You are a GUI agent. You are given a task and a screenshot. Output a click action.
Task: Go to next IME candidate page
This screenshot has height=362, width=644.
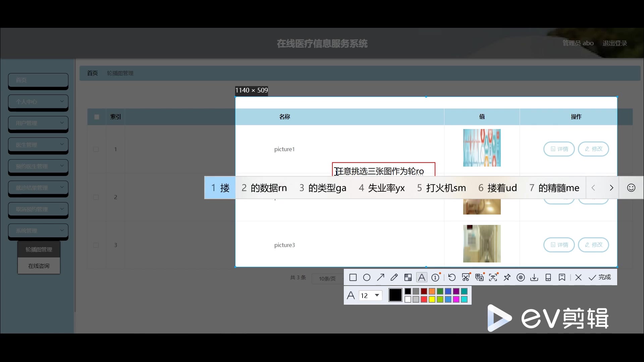[x=611, y=188]
